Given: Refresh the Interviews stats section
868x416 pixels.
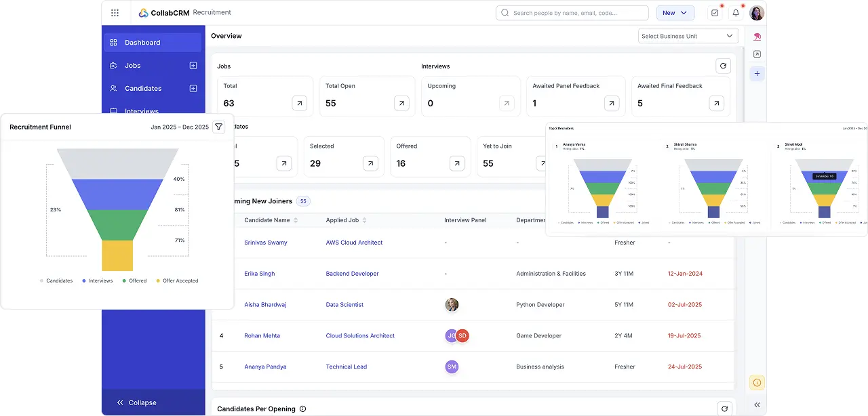Looking at the screenshot, I should pyautogui.click(x=723, y=66).
